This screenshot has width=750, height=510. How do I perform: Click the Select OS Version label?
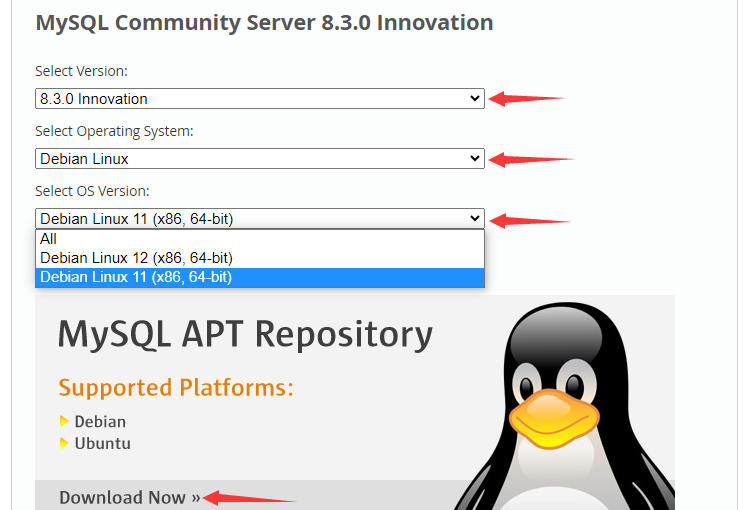(92, 191)
